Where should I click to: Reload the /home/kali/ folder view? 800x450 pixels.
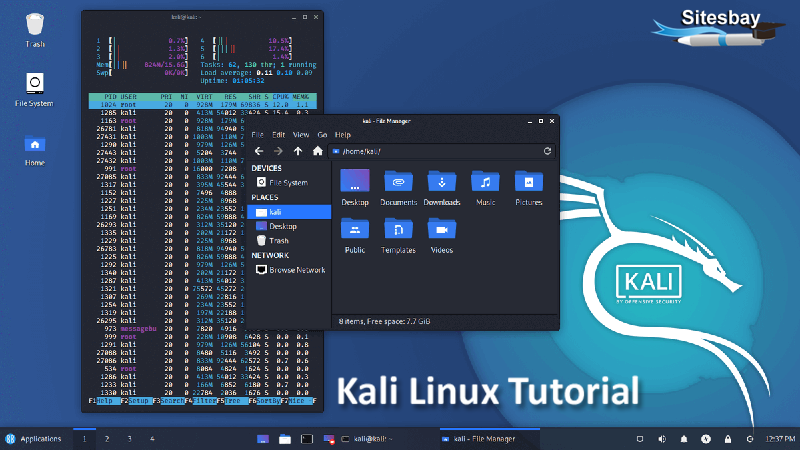click(x=547, y=151)
